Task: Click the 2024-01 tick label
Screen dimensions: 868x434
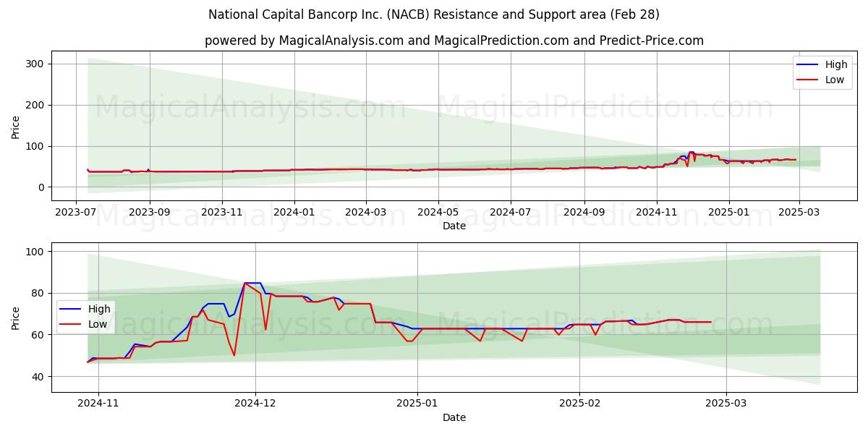Action: point(294,212)
